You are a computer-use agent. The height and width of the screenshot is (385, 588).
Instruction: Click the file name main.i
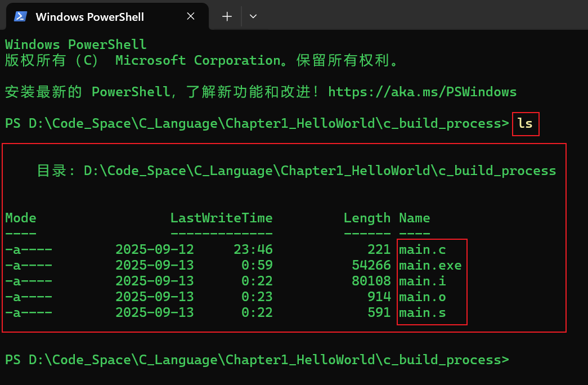tap(422, 281)
